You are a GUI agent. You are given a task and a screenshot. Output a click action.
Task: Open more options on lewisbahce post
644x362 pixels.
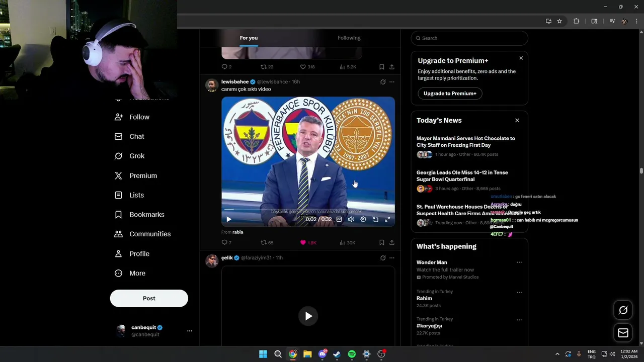pyautogui.click(x=392, y=82)
